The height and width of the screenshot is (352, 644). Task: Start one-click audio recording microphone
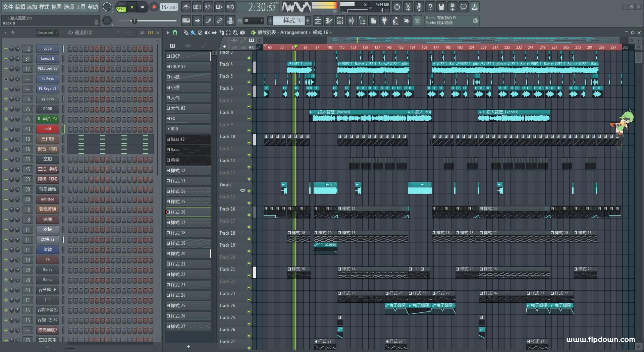tap(419, 7)
